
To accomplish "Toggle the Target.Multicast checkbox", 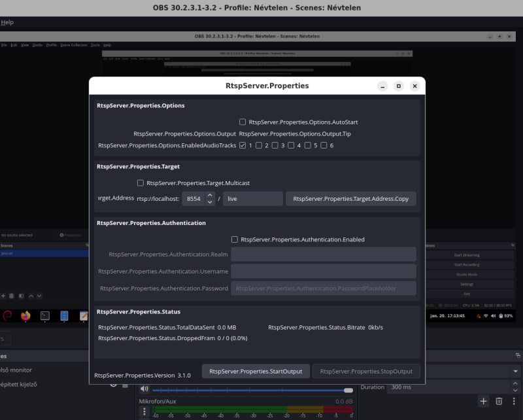I will [x=141, y=183].
